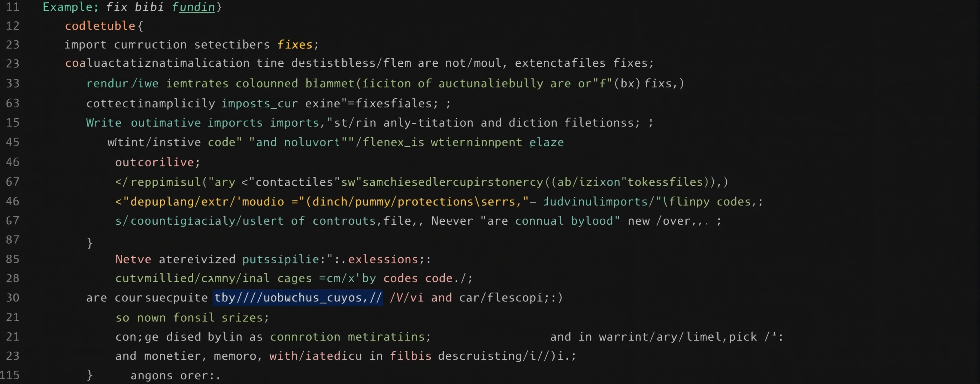
Task: Click the text so nown fonsil srizes
Action: point(192,317)
